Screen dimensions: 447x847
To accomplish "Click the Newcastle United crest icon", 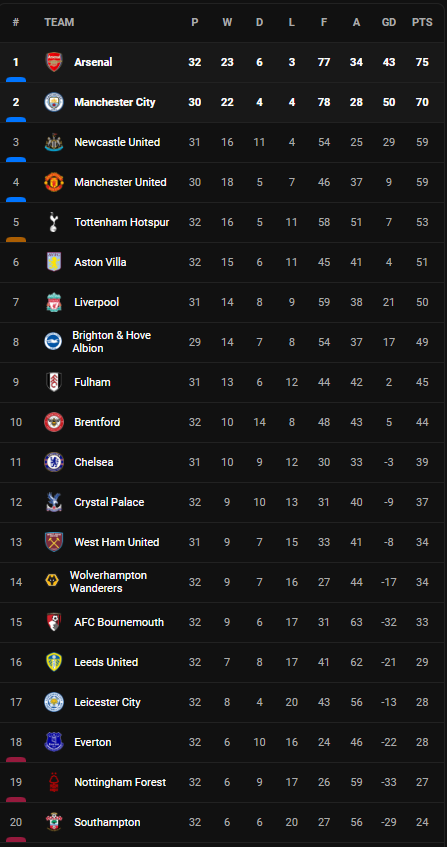I will click(x=54, y=142).
